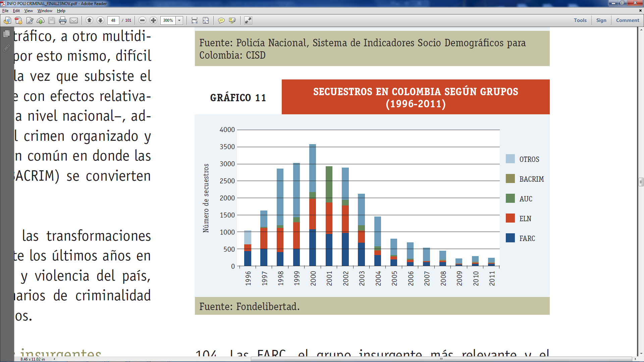
Task: Click the read mode expand icon
Action: tap(248, 20)
